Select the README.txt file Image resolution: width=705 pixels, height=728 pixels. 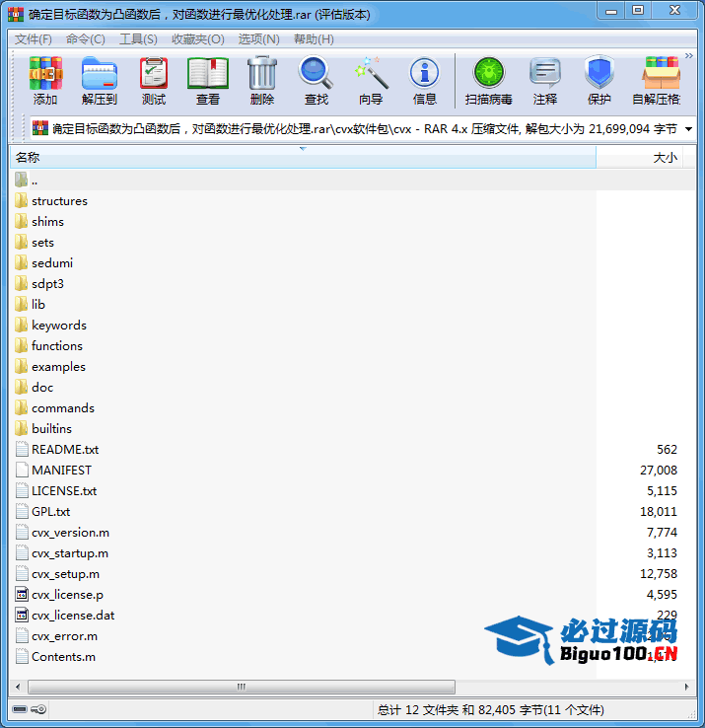tap(65, 450)
